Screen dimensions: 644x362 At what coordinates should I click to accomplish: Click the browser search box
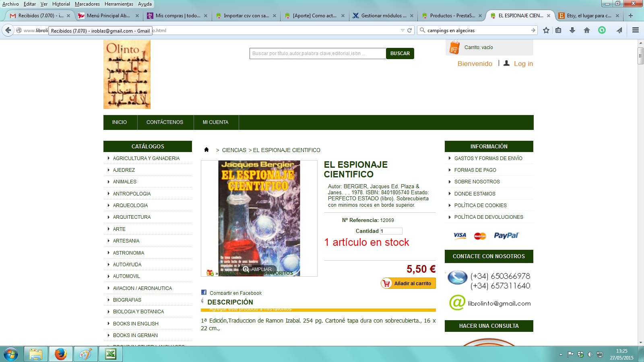pyautogui.click(x=477, y=30)
